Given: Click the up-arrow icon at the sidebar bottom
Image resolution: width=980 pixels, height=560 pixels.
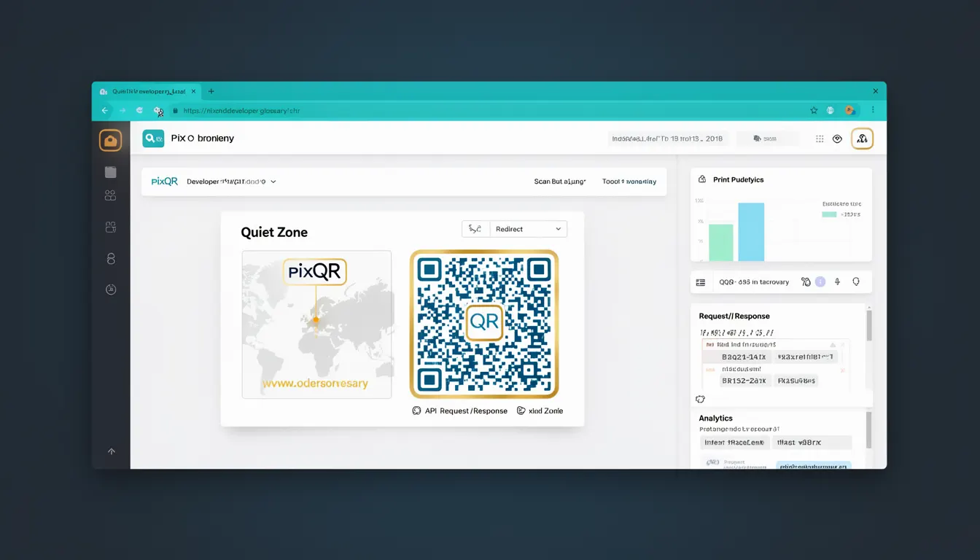Looking at the screenshot, I should (x=112, y=451).
